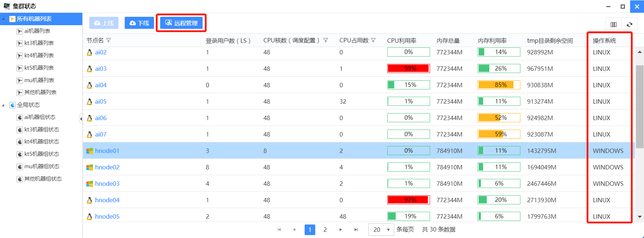Open 其他机器组状态 tree item
The height and width of the screenshot is (238, 644).
(x=43, y=179)
